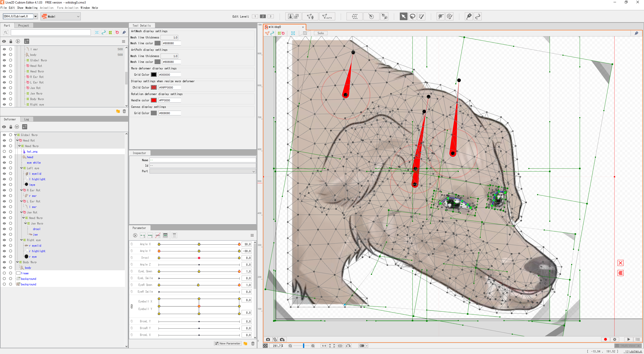Click the snapshot camera icon
644x354 pixels.
pos(268,339)
